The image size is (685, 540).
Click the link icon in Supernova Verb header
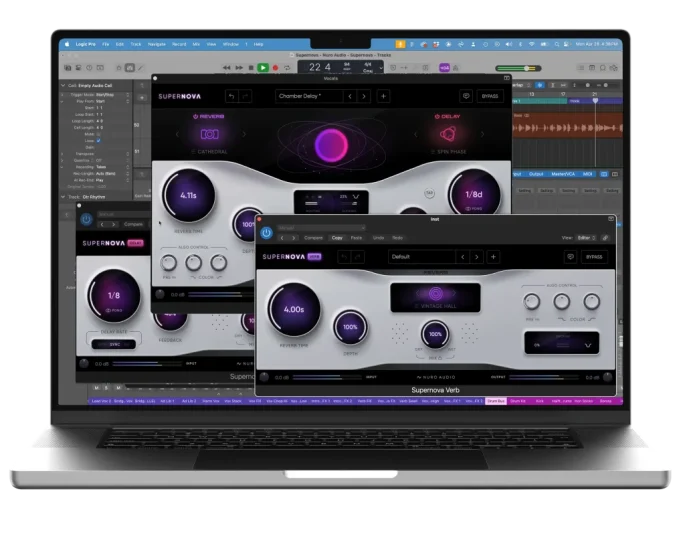605,238
